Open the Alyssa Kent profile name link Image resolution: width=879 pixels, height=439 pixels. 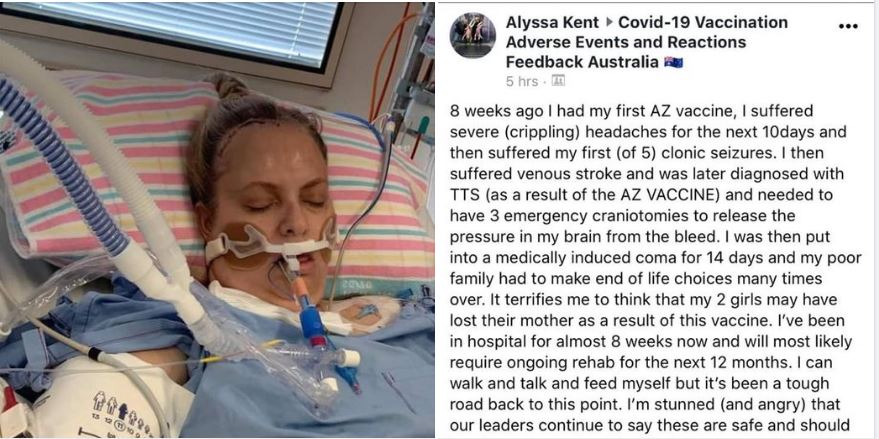[553, 22]
